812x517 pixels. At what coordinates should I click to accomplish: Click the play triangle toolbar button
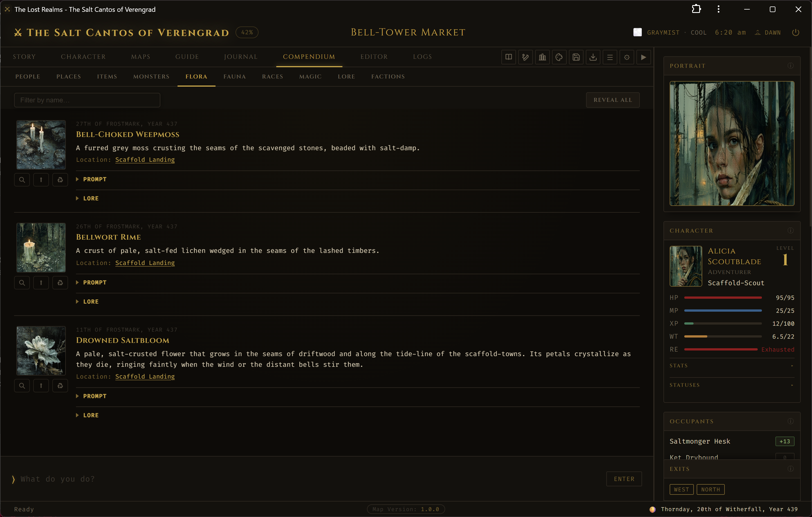(x=643, y=57)
